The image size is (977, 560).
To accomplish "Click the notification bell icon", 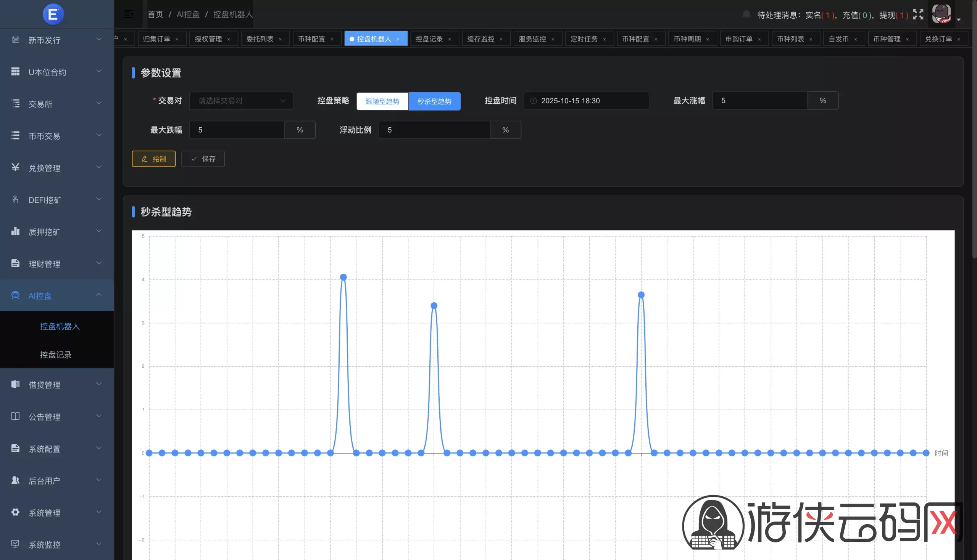I will pos(746,14).
